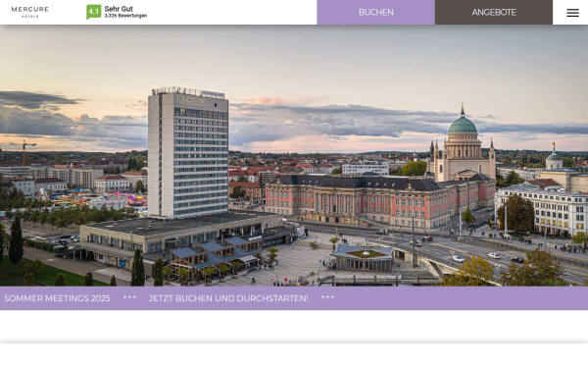This screenshot has height=368, width=588.
Task: Click the Buchen button
Action: [375, 13]
